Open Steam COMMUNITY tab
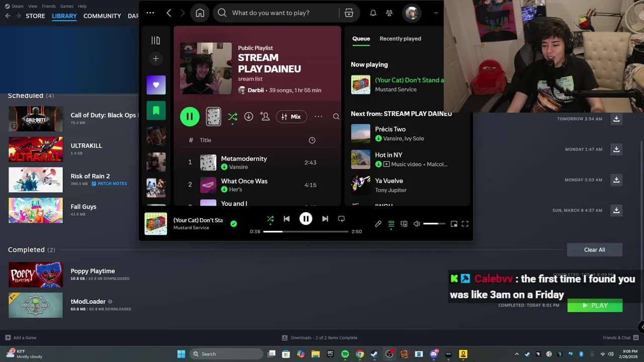The image size is (644, 362). [x=102, y=16]
